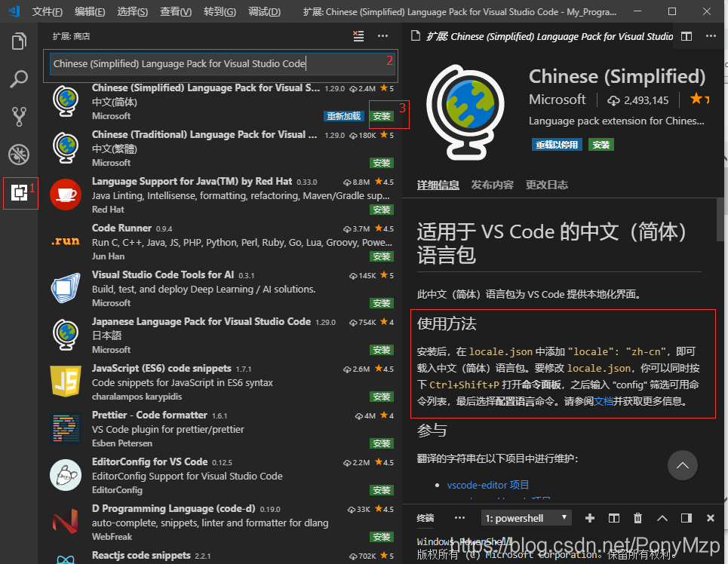Screen dimensions: 728x564
Task: Kill the terminal with trash icon
Action: [x=638, y=518]
